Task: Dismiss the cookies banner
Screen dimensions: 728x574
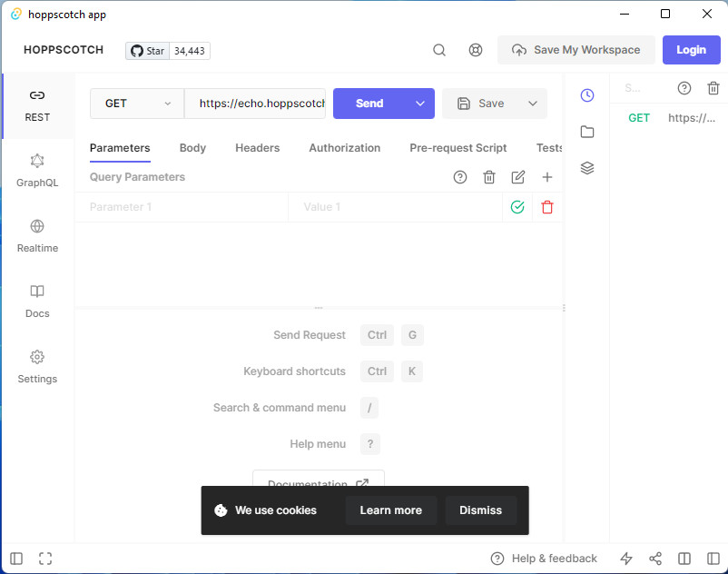Action: [480, 510]
